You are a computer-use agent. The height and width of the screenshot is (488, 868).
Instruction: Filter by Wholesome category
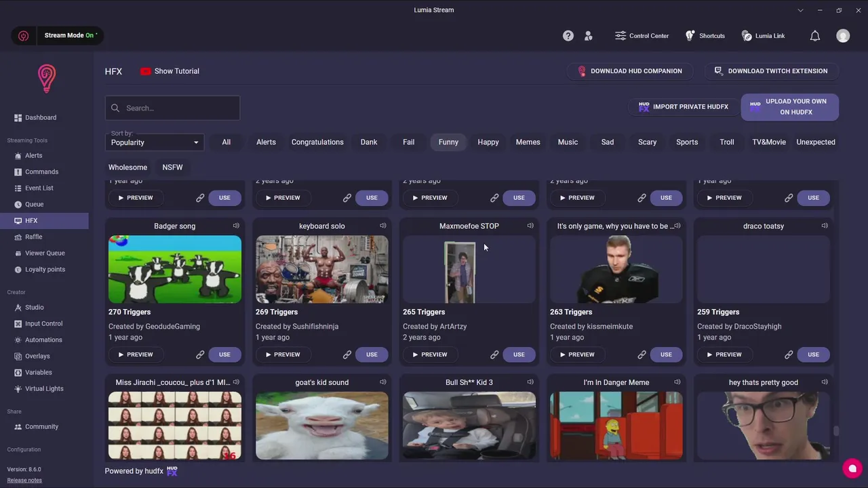pos(127,167)
